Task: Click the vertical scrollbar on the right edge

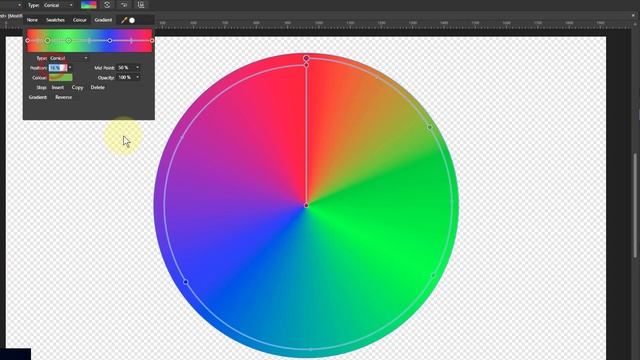Action: click(x=635, y=205)
